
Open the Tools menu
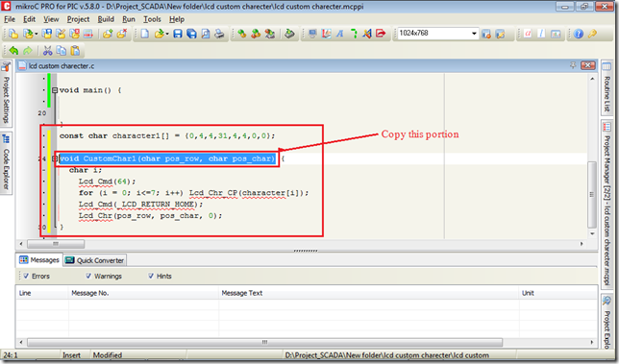pos(152,19)
